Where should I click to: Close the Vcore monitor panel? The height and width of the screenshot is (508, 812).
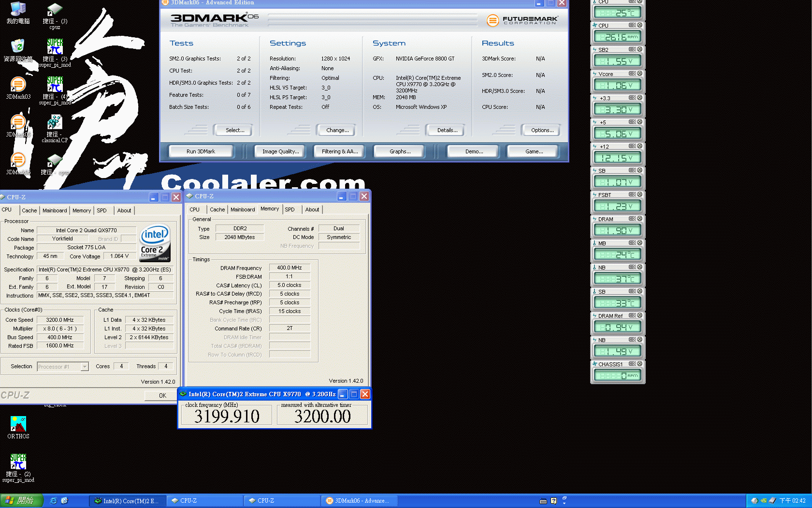pyautogui.click(x=639, y=74)
